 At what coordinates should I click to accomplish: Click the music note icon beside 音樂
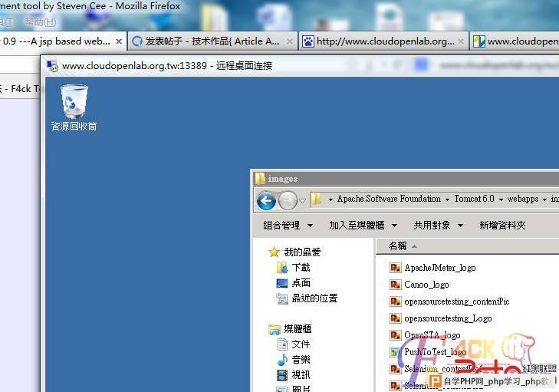point(282,360)
